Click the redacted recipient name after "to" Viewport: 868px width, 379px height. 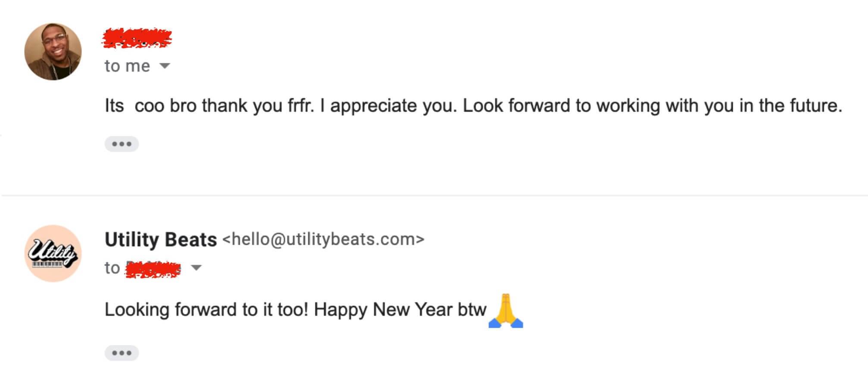(152, 269)
